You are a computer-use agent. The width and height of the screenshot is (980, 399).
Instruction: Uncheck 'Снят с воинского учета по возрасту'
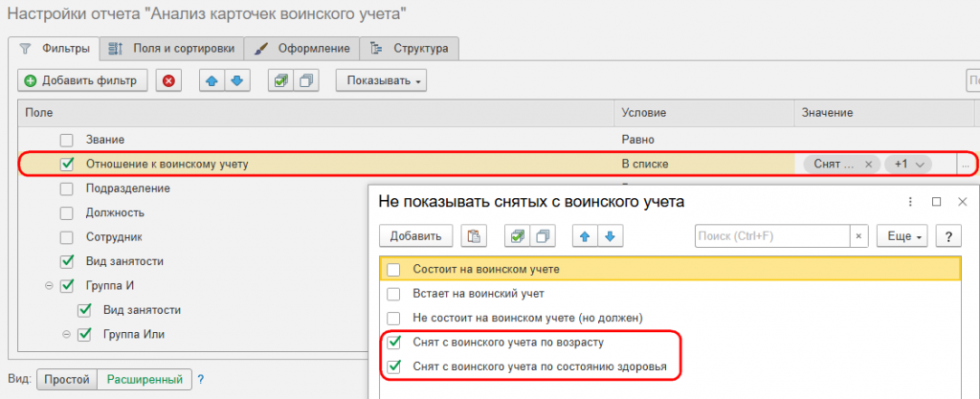pos(393,343)
